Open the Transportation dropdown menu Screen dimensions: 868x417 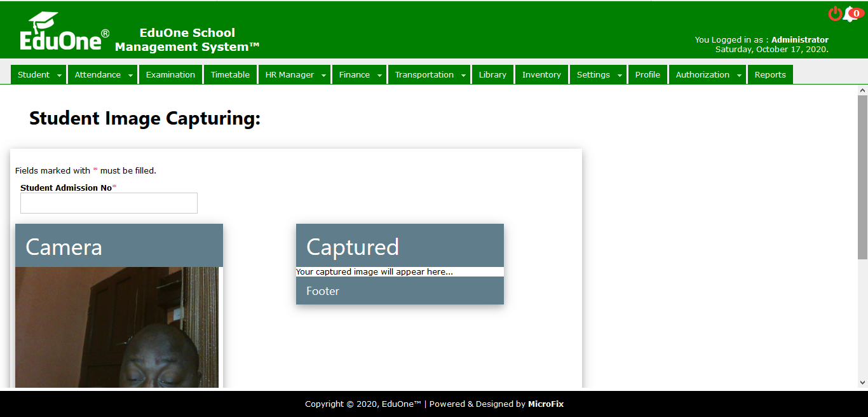pos(464,75)
